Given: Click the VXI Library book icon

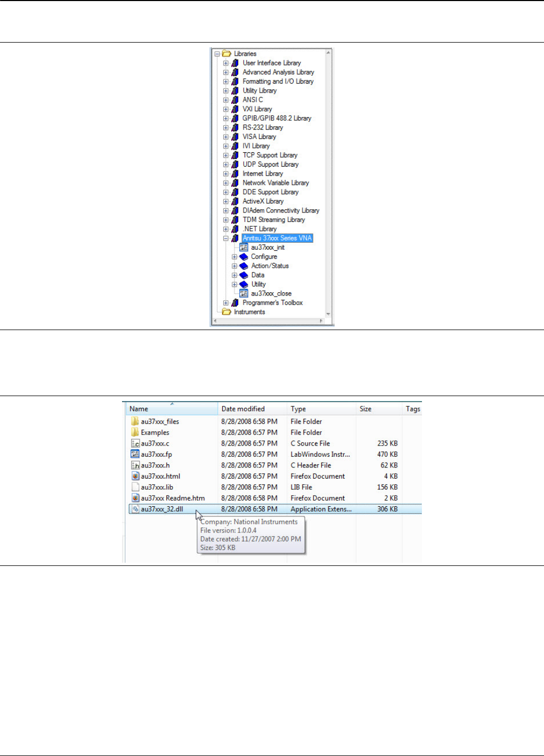Looking at the screenshot, I should click(235, 109).
